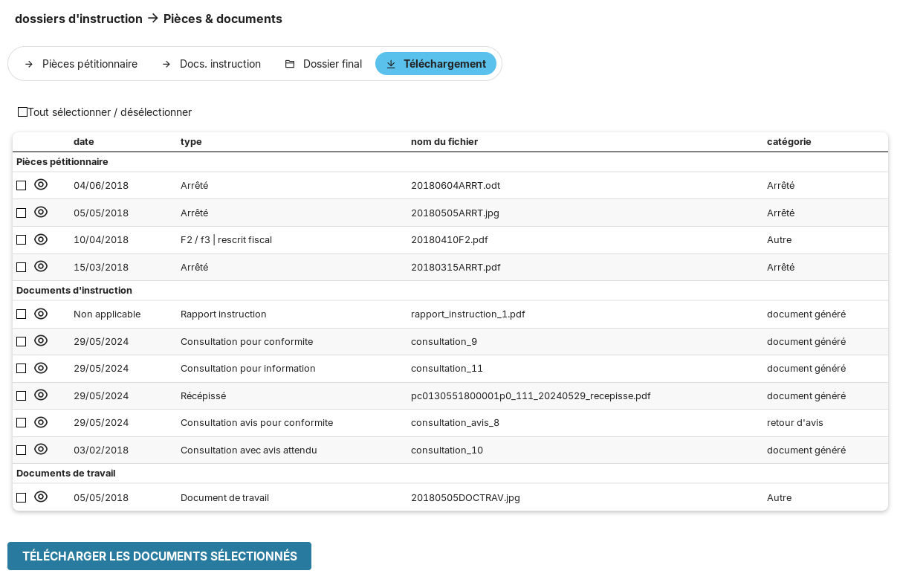The width and height of the screenshot is (900, 588).
Task: Open preview for 20180505DOCTRAV.jpg
Action: pyautogui.click(x=41, y=497)
